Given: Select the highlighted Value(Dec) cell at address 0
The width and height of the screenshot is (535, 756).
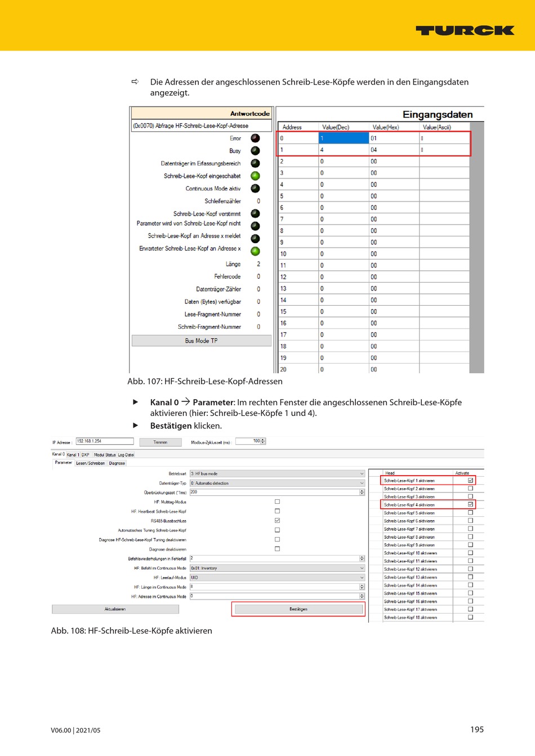Looking at the screenshot, I should (343, 138).
